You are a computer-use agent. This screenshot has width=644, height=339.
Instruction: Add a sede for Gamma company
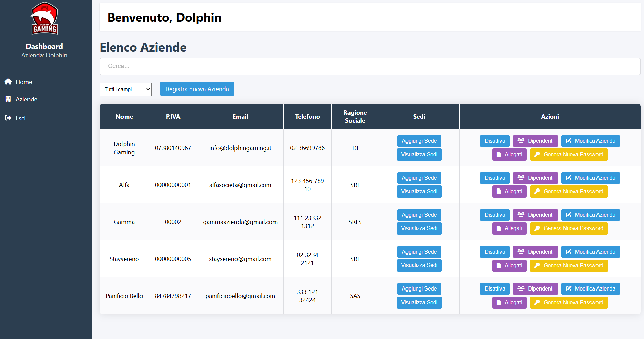pos(419,215)
